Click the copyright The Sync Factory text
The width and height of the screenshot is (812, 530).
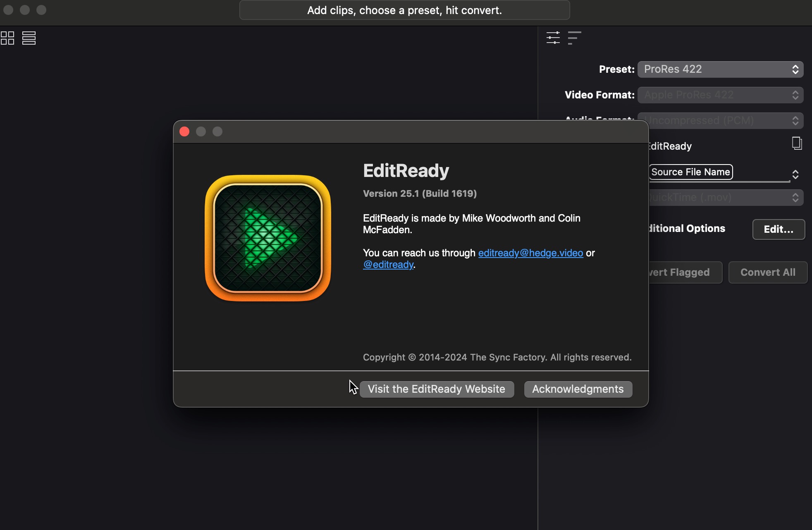[x=497, y=357]
